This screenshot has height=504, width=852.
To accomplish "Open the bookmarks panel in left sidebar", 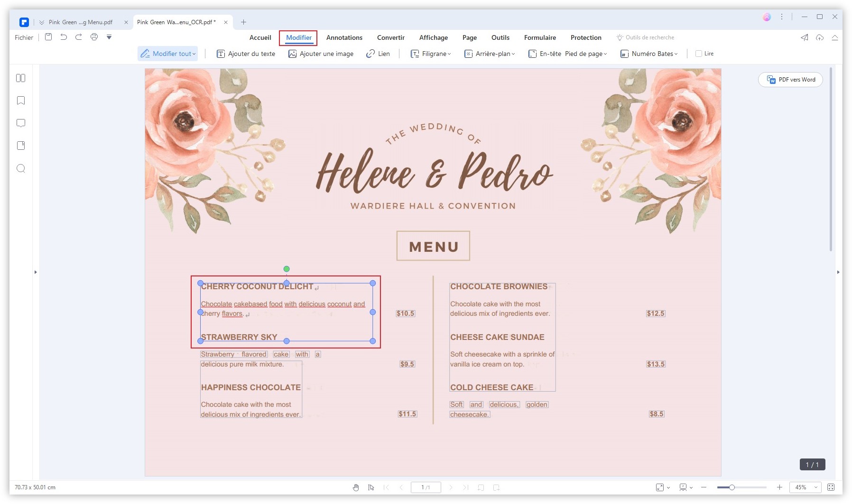I will (21, 101).
